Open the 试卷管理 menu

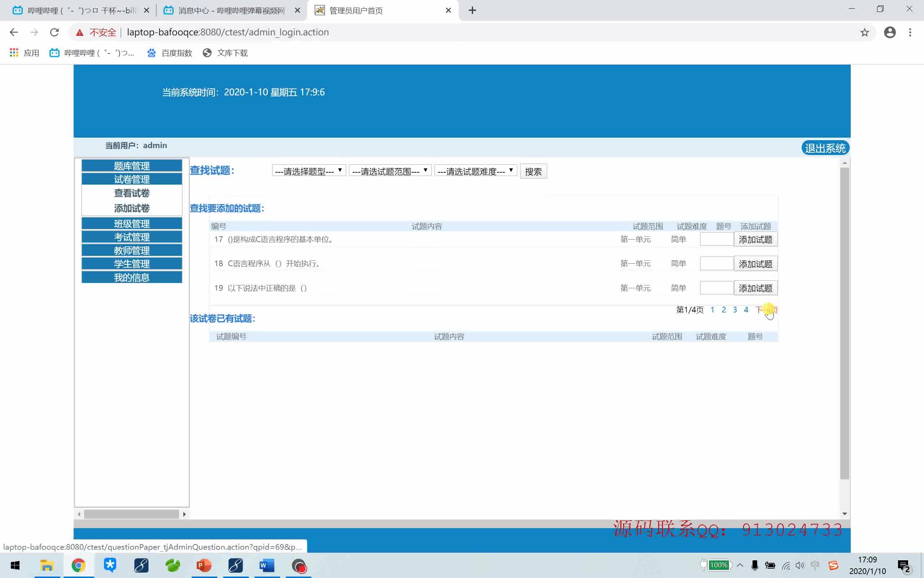pos(132,179)
